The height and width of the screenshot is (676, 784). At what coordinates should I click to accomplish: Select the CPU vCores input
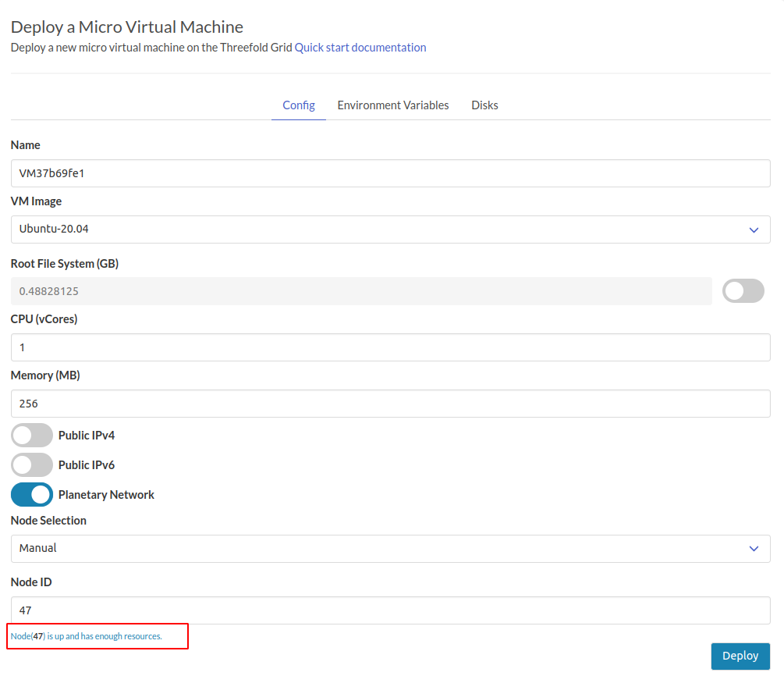pos(390,347)
